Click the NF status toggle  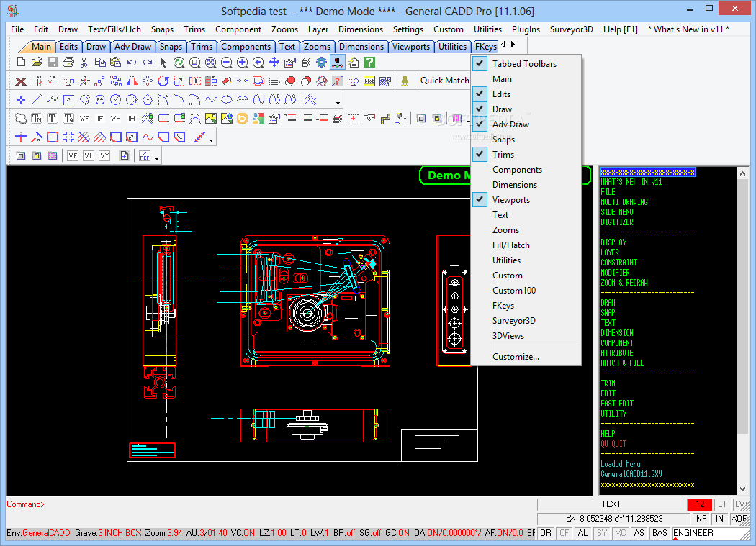701,519
